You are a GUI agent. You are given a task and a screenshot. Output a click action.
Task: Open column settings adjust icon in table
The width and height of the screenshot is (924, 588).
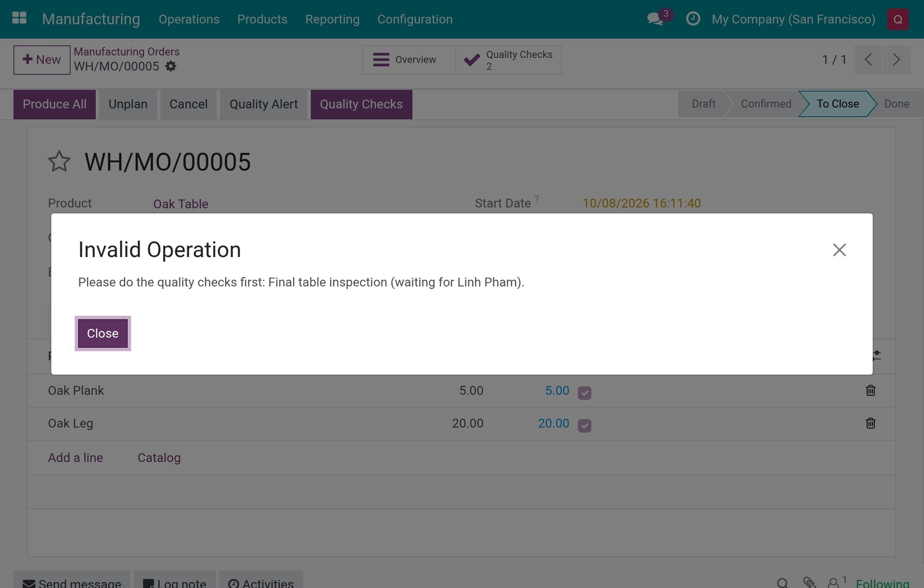(x=877, y=356)
